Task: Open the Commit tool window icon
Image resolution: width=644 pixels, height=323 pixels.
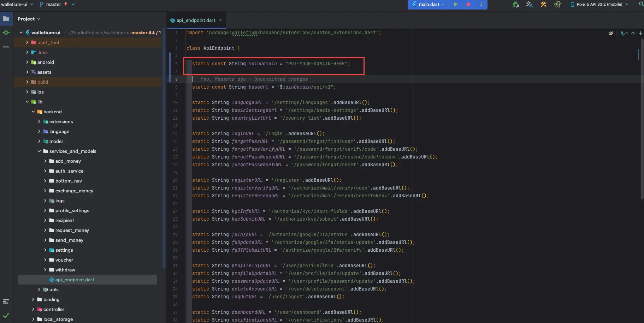Action: tap(6, 32)
